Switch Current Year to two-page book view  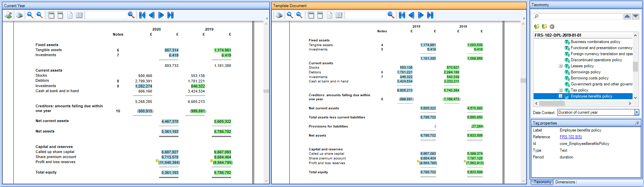pos(79,15)
